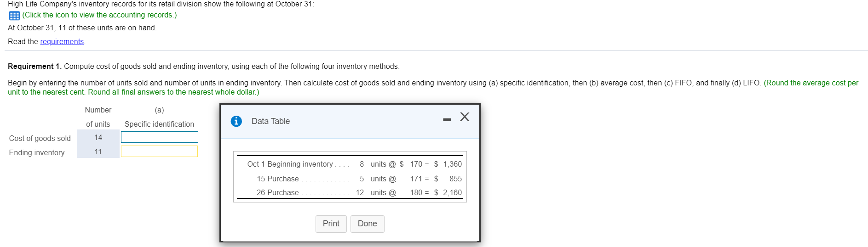Click the 855 total value

click(x=455, y=179)
